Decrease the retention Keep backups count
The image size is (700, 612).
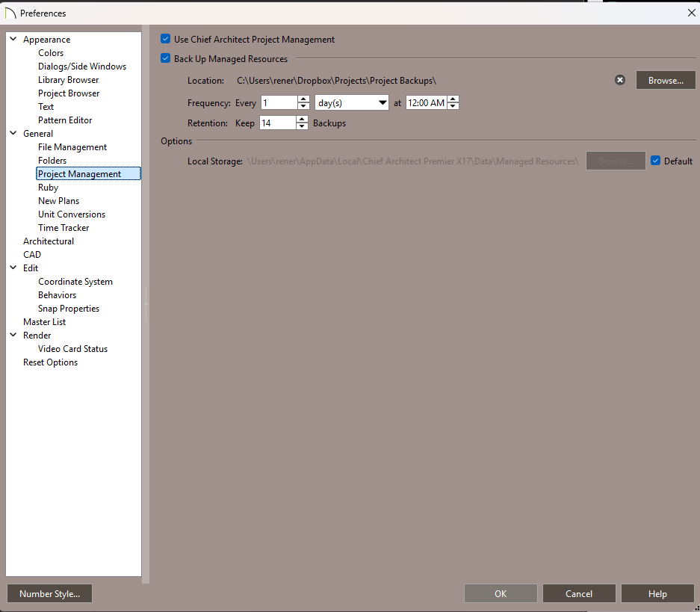click(x=302, y=126)
